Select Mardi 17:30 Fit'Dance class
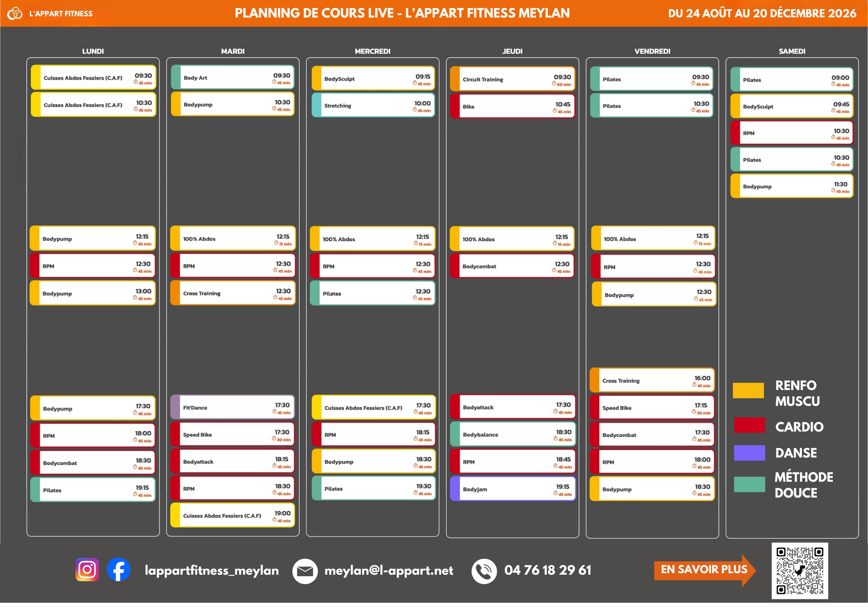868x613 pixels. click(232, 407)
